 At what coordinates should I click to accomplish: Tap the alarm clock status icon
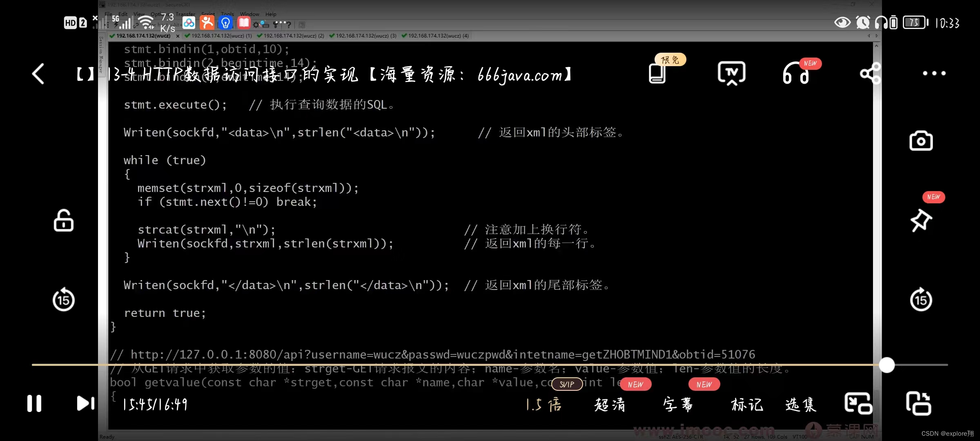(x=862, y=22)
